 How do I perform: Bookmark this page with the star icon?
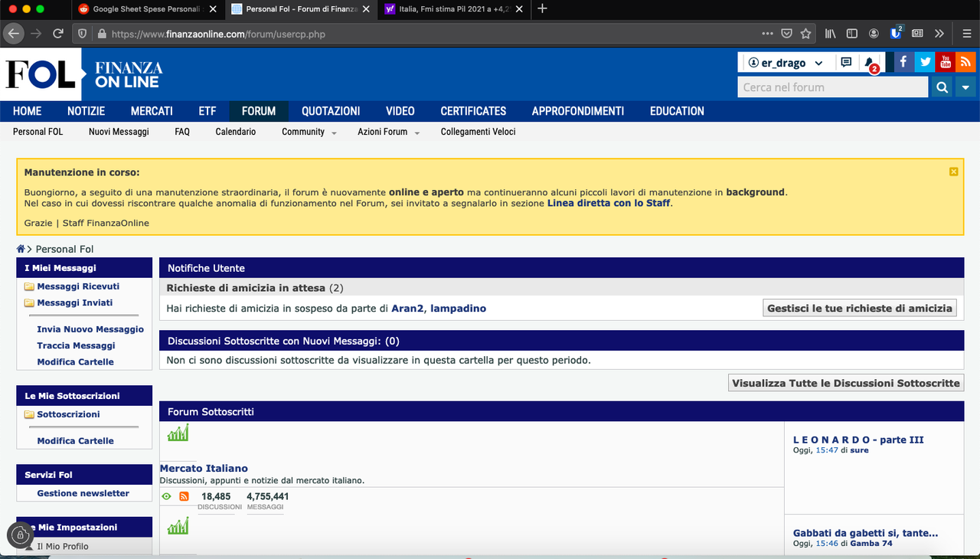click(x=805, y=34)
